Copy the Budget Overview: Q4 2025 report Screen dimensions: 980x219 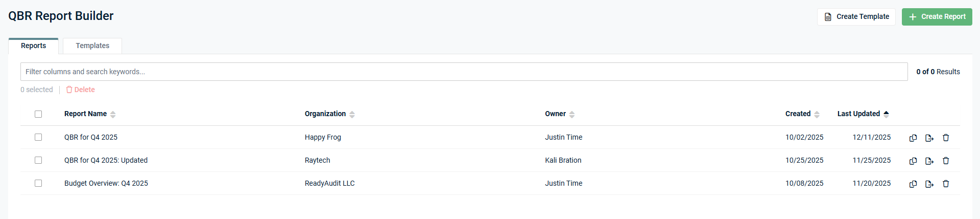pos(913,184)
